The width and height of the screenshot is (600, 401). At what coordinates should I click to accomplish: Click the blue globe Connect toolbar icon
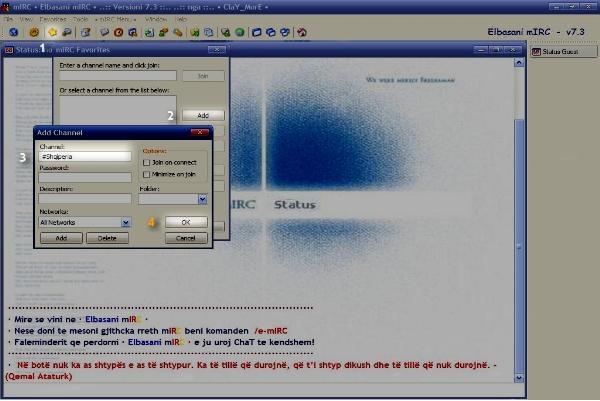(14, 33)
